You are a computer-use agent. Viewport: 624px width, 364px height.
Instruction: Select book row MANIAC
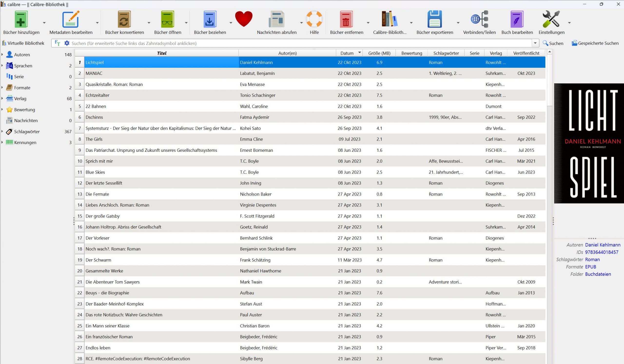[x=310, y=73]
